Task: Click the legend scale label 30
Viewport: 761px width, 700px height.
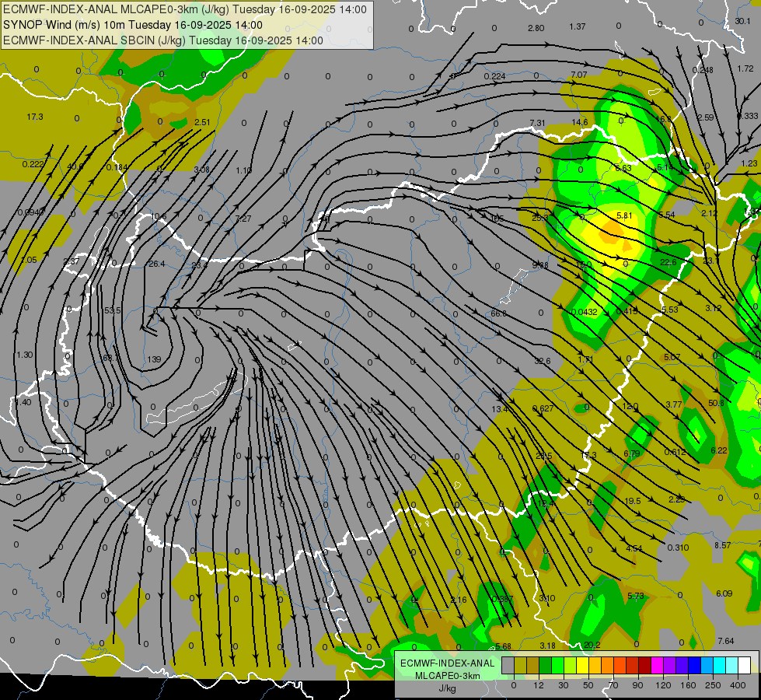Action: tap(563, 685)
